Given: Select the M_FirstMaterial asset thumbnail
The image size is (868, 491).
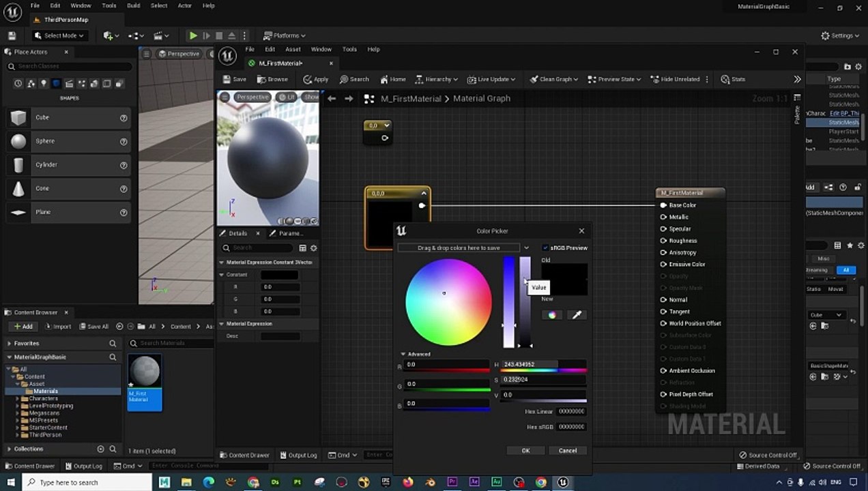Looking at the screenshot, I should 145,382.
